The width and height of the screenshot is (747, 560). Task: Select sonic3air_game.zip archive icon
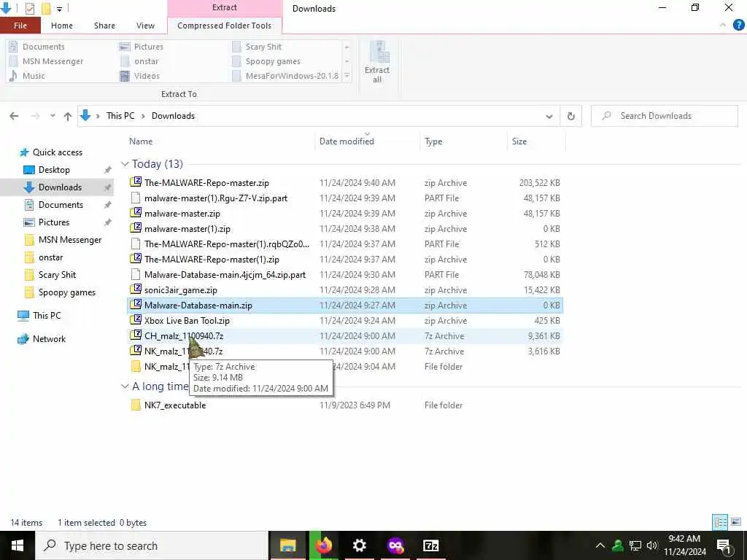click(136, 290)
